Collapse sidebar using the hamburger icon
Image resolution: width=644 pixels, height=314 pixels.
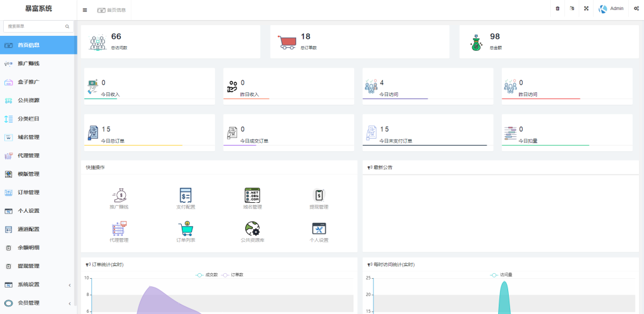tap(85, 10)
